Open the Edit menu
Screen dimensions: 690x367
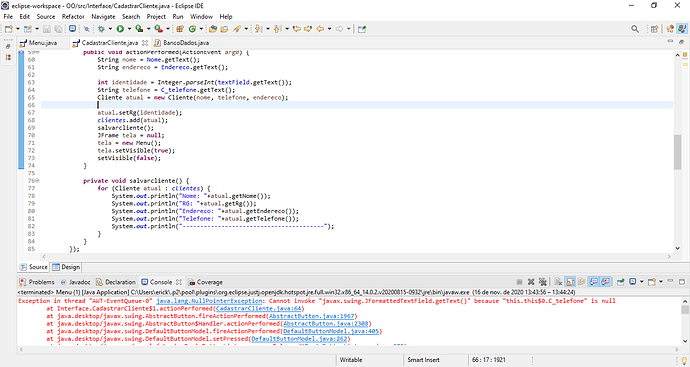point(25,16)
